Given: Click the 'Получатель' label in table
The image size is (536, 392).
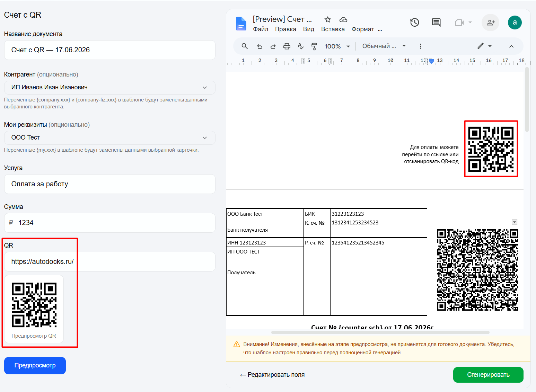Looking at the screenshot, I should [x=241, y=273].
